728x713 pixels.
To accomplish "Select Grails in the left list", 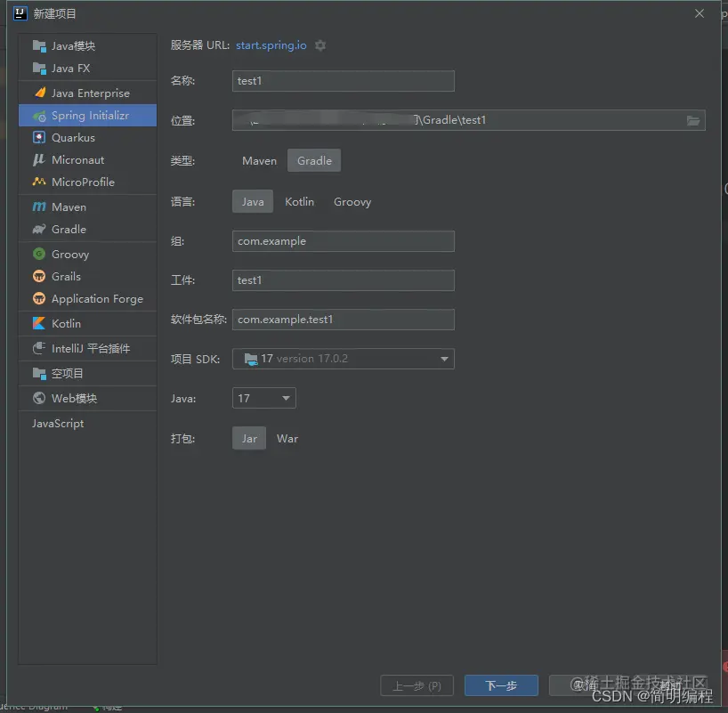I will tap(88, 276).
